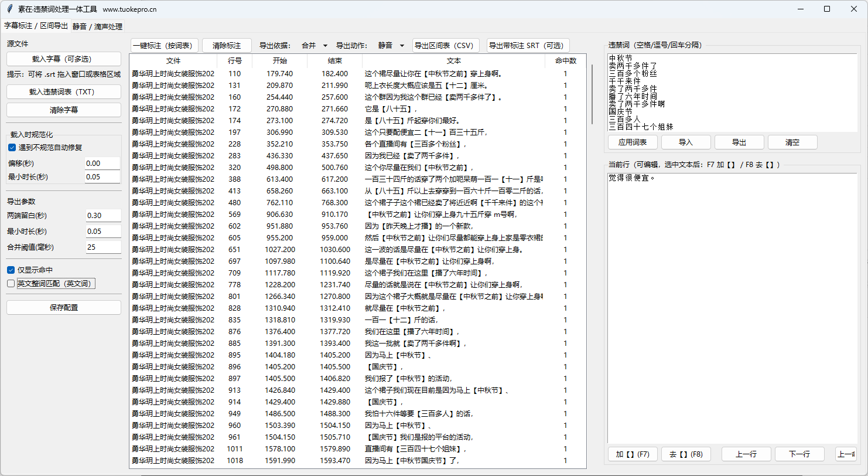Click 载入字幕（可多选） button

coord(64,59)
